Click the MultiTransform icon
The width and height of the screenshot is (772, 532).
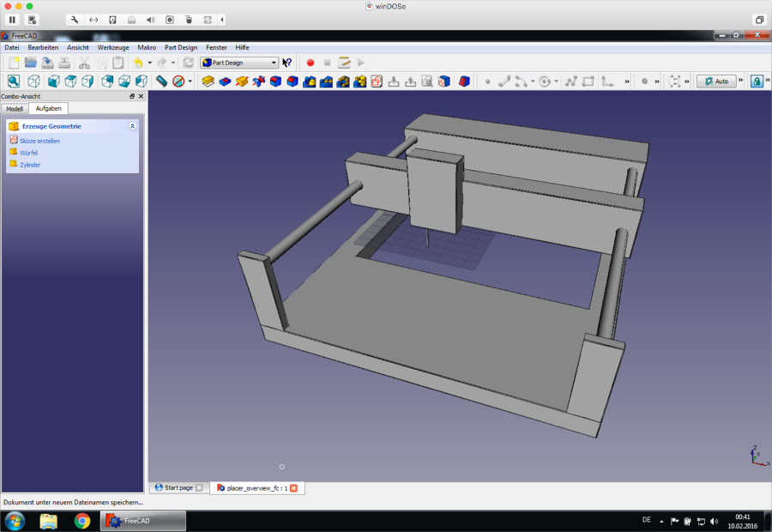coord(360,82)
